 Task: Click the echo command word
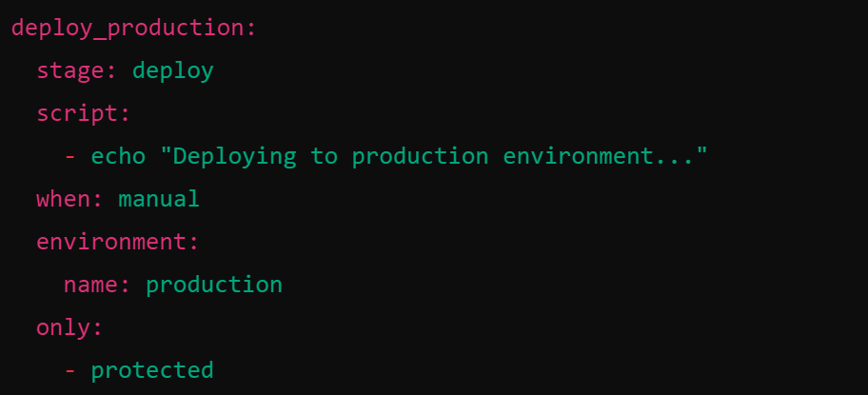pos(118,156)
